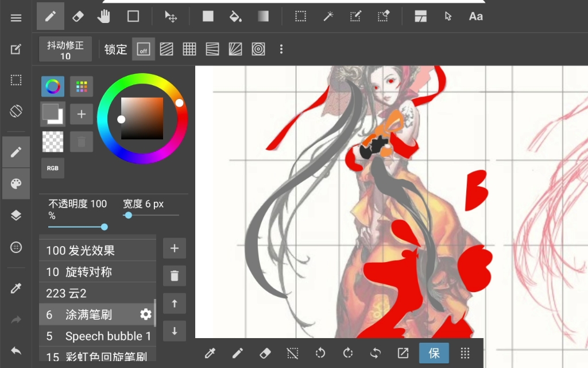
Task: Click the 保 save button
Action: [434, 353]
